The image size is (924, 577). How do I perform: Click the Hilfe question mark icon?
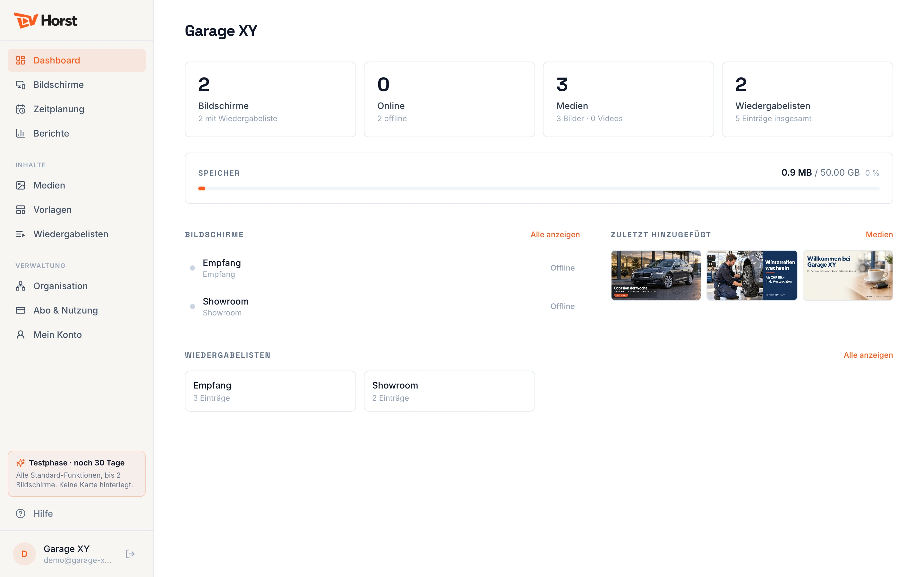point(21,513)
